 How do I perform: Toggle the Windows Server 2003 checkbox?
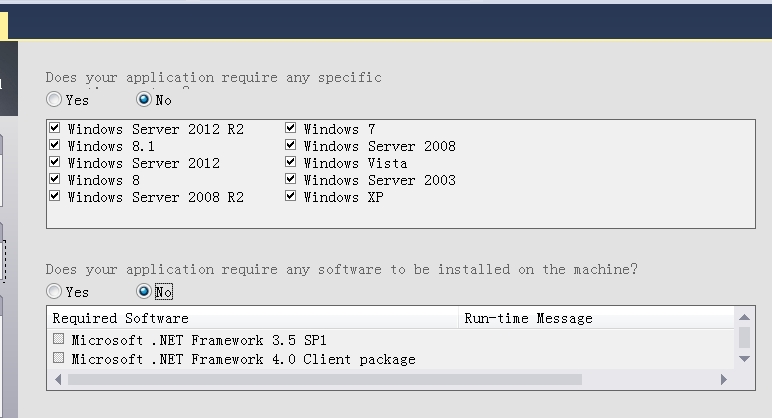290,179
